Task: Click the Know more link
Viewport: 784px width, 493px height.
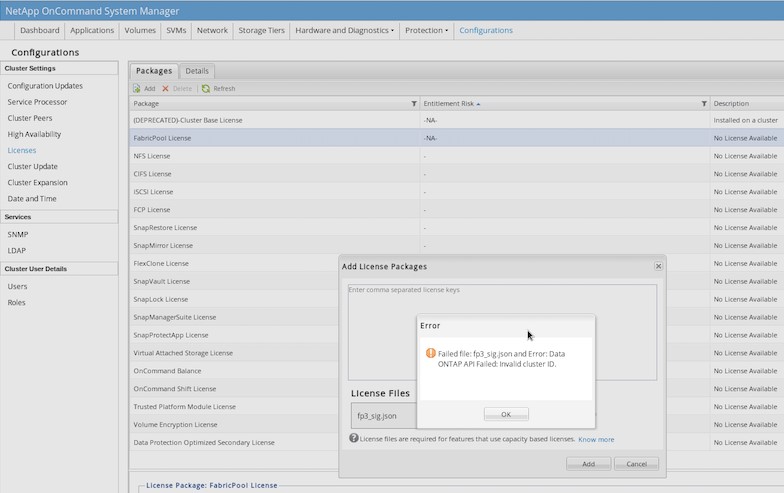Action: point(596,439)
